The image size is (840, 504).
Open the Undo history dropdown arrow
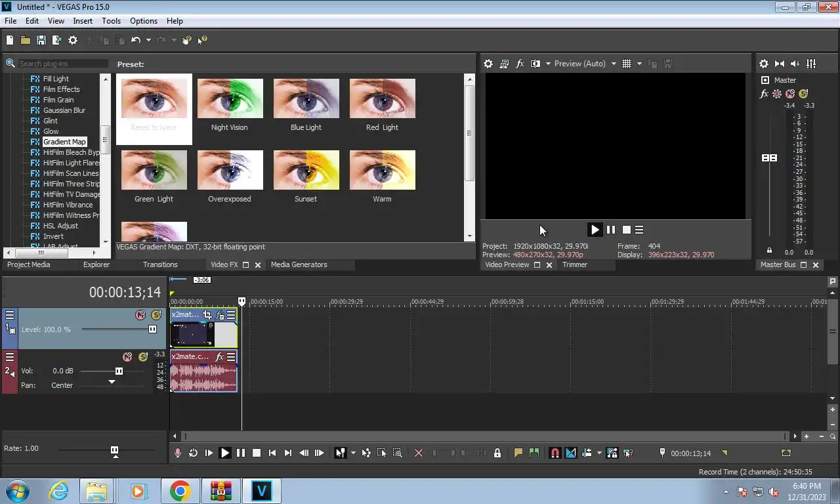(x=148, y=40)
